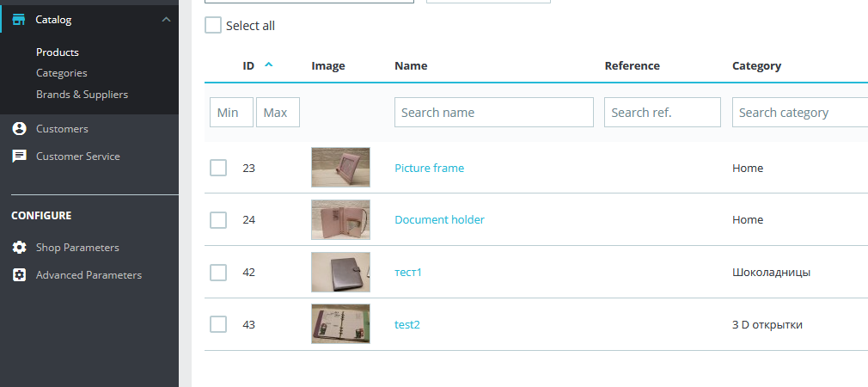Toggle the ID column sort arrow

pos(269,65)
